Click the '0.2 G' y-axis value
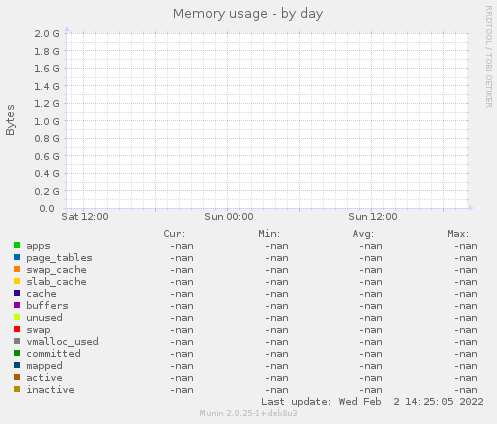Viewport: 497px width, 424px height. click(47, 191)
